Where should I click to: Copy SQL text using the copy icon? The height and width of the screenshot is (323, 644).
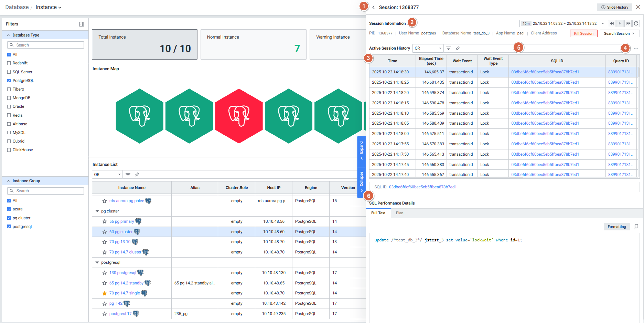(636, 227)
